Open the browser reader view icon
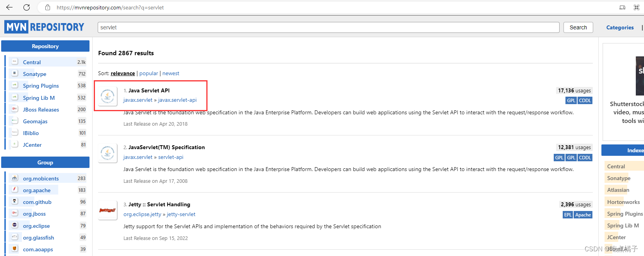Screen dimensions: 644x256 (623, 7)
